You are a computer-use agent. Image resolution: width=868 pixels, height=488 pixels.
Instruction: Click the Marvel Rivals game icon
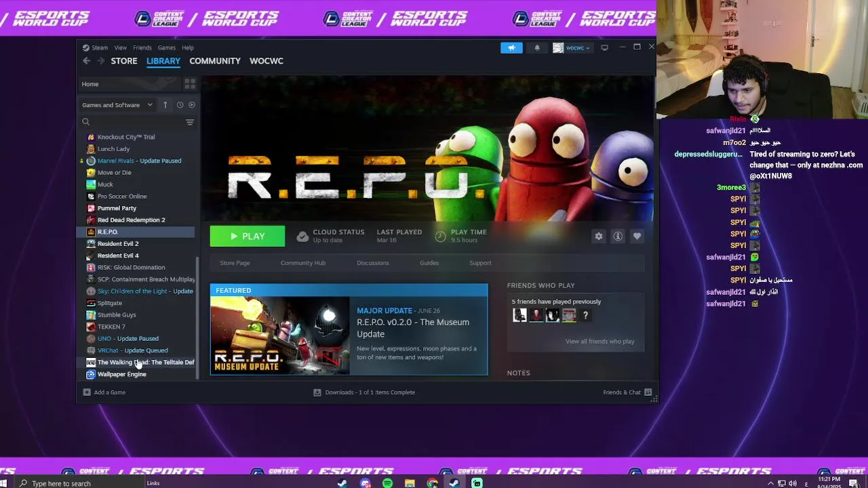tap(91, 161)
